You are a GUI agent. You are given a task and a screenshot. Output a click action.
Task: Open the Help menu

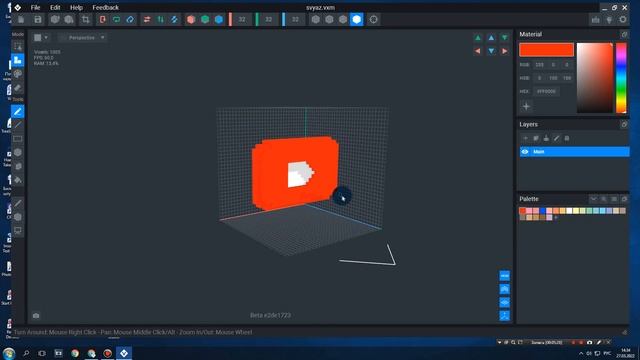76,7
